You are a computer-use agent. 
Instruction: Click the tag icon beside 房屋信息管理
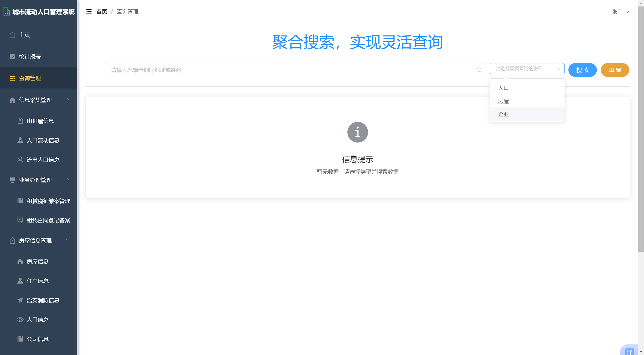coord(12,241)
